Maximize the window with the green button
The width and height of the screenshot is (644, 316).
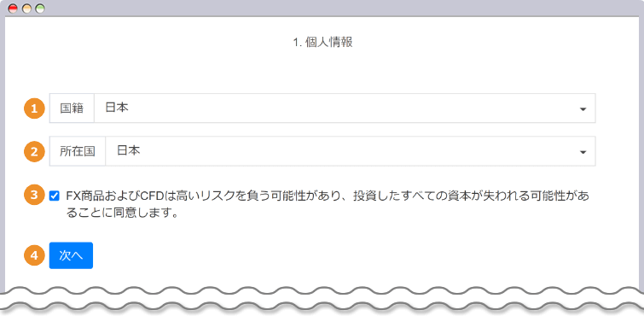point(40,9)
